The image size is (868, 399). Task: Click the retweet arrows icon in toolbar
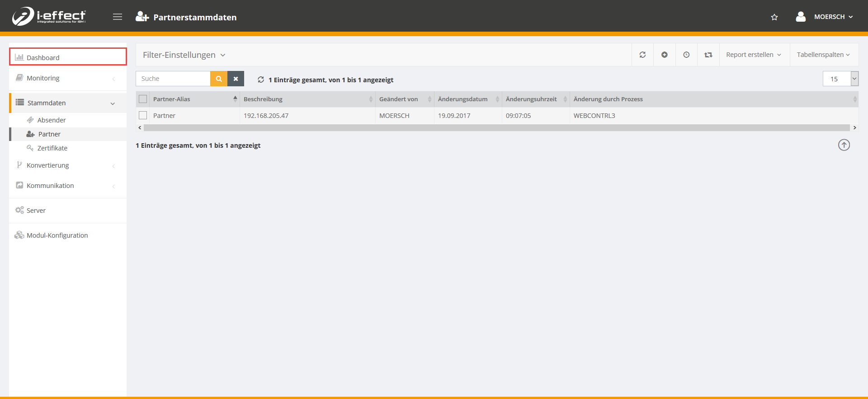(708, 55)
